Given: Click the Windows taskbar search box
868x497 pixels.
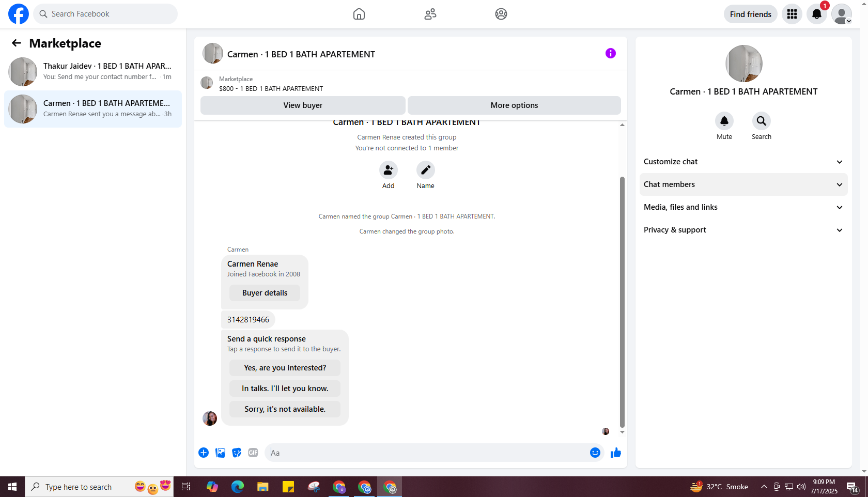Looking at the screenshot, I should 99,487.
